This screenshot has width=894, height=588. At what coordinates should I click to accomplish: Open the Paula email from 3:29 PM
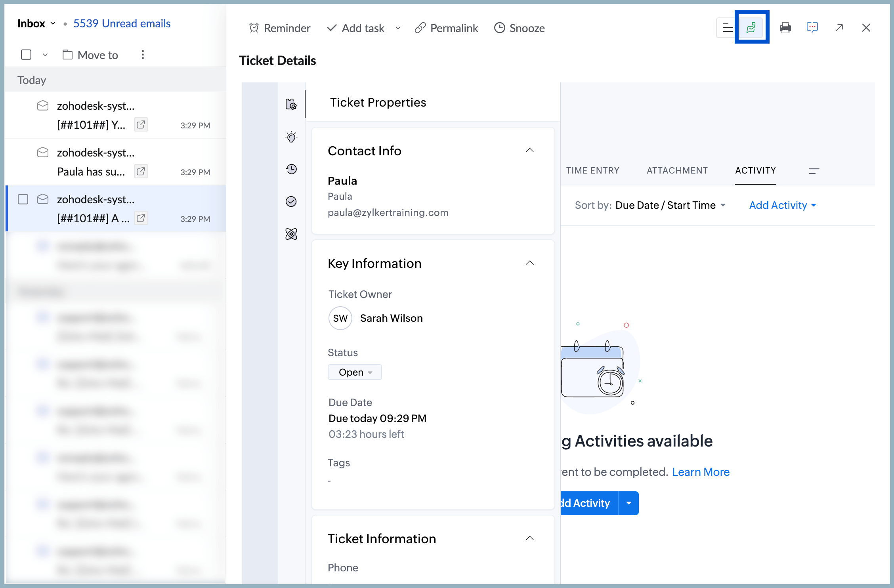(99, 162)
